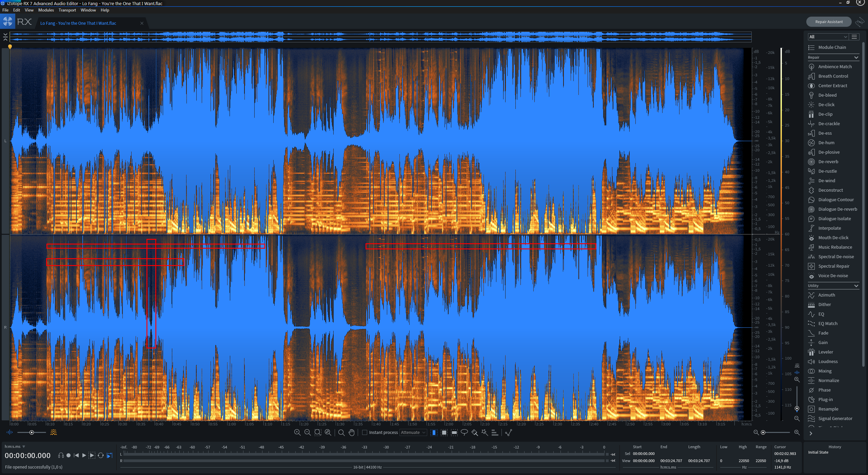This screenshot has height=475, width=868.
Task: Toggle headphone input monitoring
Action: point(61,455)
